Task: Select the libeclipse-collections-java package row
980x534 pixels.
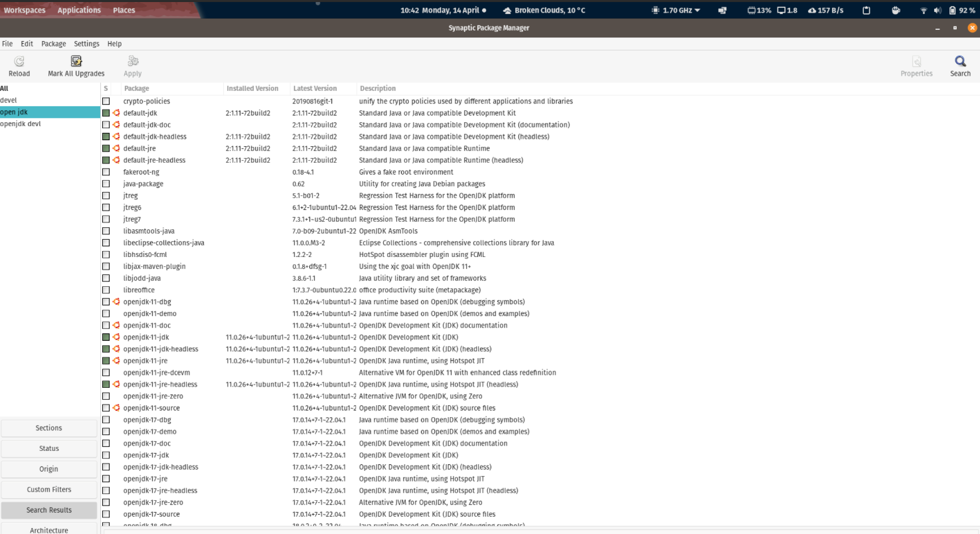Action: click(x=540, y=243)
